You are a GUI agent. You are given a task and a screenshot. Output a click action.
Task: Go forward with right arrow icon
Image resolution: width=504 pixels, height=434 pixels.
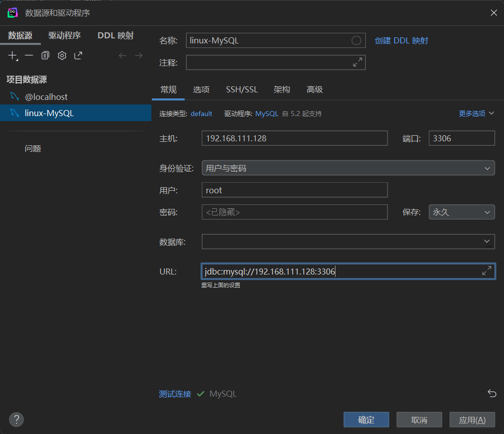tap(139, 56)
